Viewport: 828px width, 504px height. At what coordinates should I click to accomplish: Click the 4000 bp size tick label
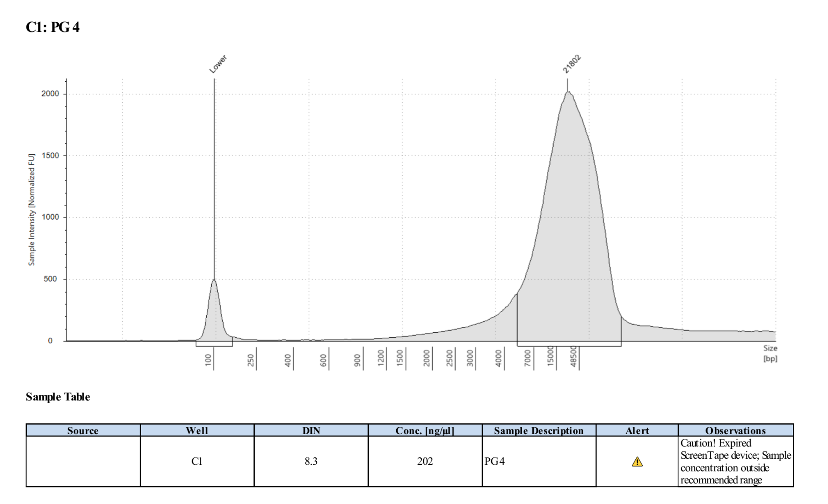click(498, 358)
